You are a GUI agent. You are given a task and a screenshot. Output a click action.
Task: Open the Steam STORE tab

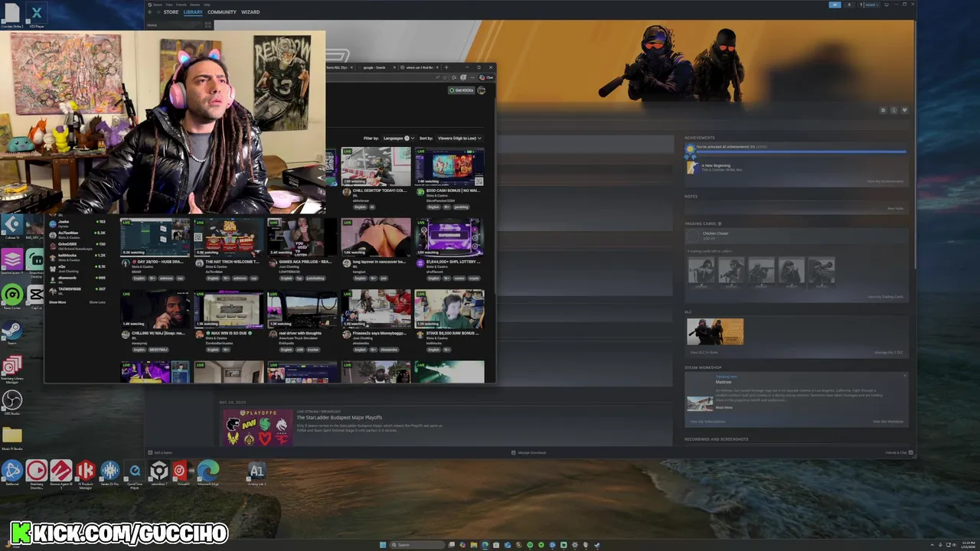click(171, 12)
